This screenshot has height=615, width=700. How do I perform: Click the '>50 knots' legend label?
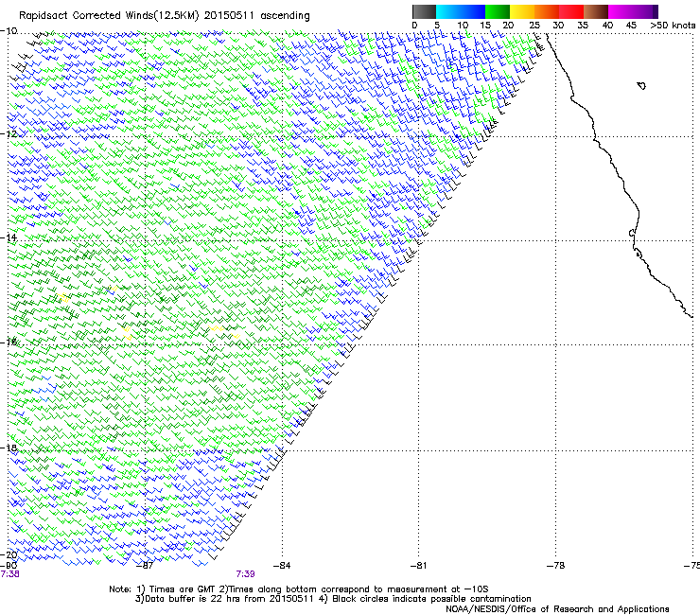point(673,26)
